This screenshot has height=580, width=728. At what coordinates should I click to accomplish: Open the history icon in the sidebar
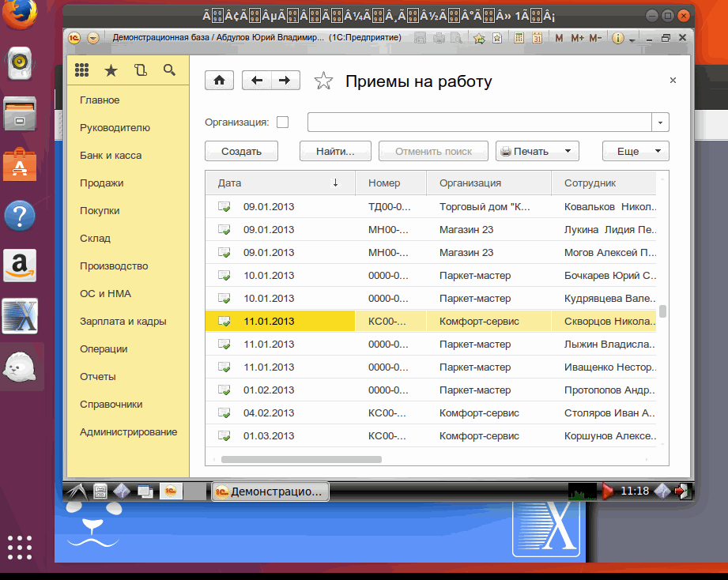[141, 70]
